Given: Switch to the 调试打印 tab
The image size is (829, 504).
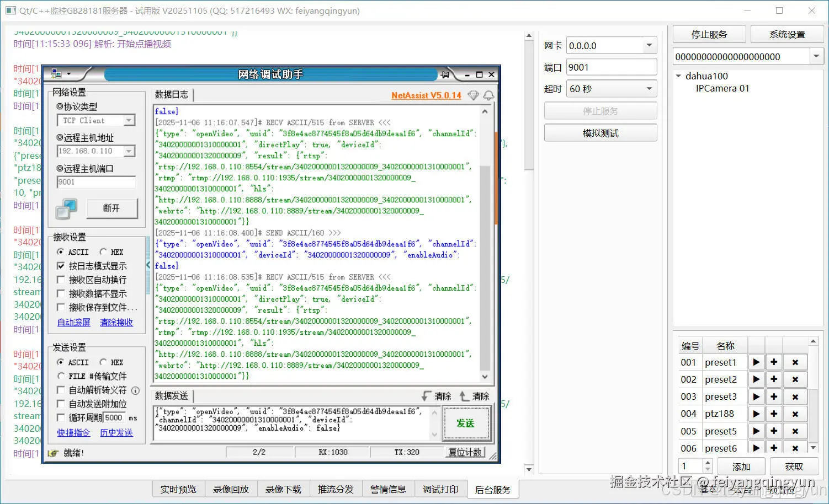Looking at the screenshot, I should coord(440,489).
